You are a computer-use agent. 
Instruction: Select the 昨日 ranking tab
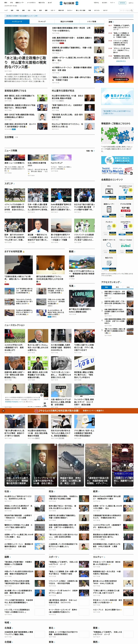tap(117, 287)
